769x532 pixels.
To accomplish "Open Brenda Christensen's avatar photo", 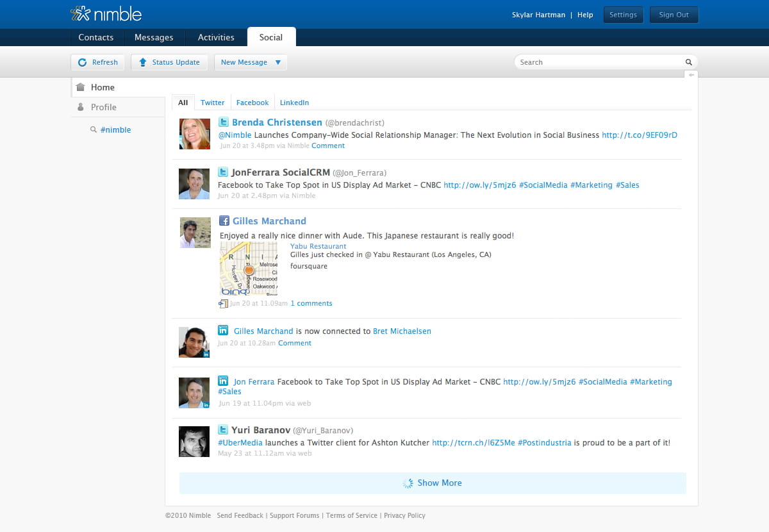I will tap(195, 134).
